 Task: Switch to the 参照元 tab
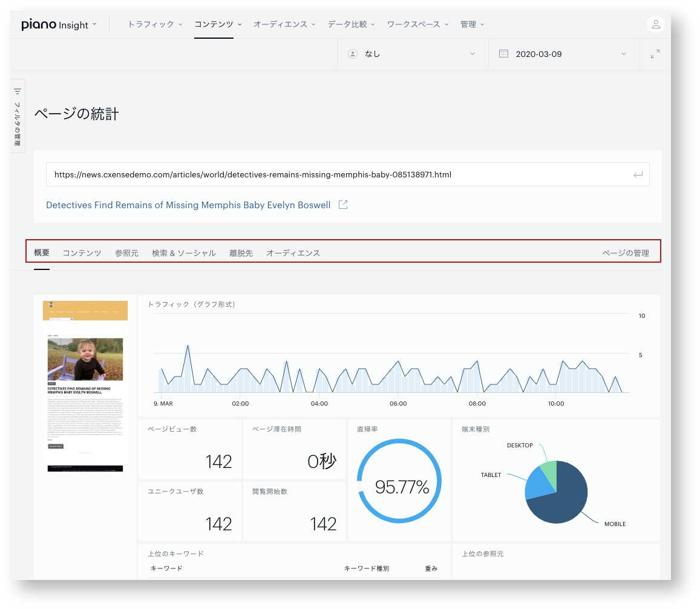click(127, 253)
